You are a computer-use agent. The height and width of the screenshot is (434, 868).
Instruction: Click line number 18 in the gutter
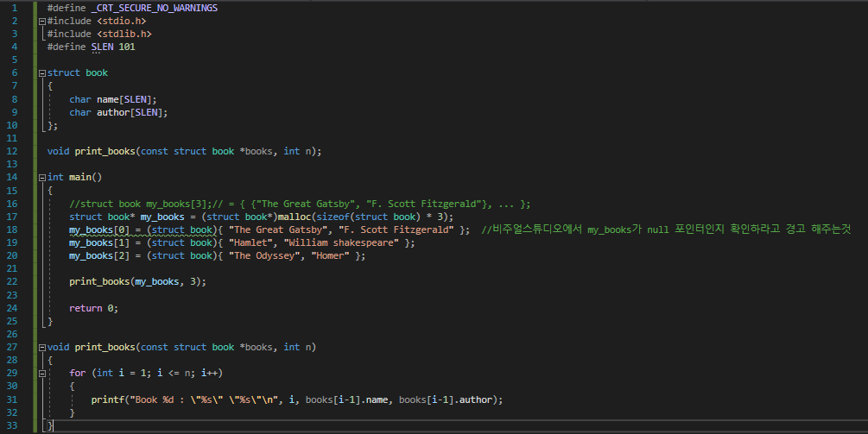(11, 230)
